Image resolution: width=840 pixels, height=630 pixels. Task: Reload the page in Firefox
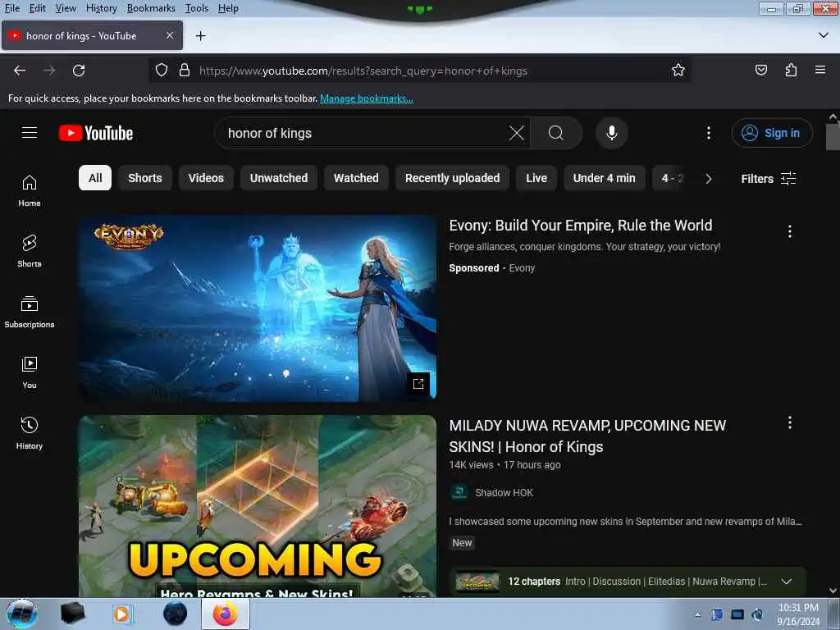tap(79, 71)
